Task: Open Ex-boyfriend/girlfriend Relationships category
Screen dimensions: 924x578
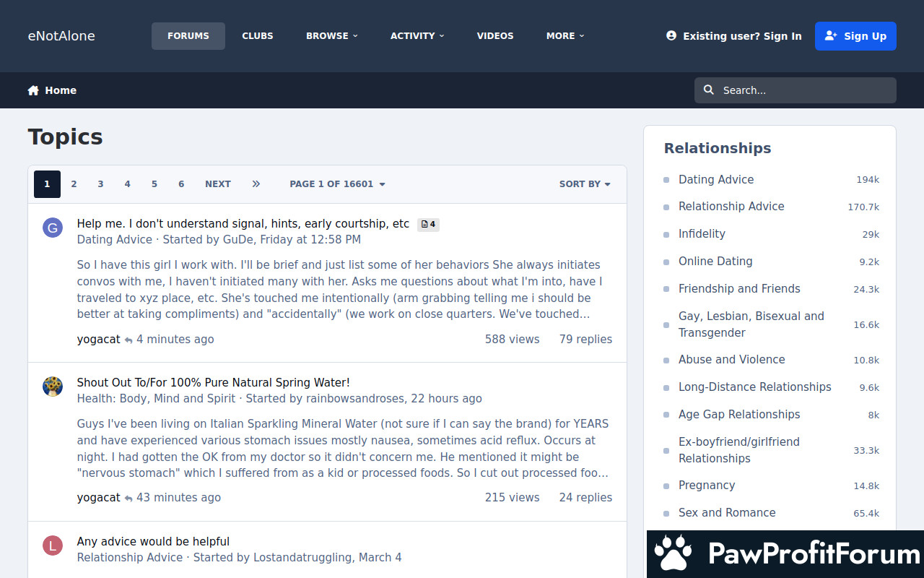Action: (739, 450)
